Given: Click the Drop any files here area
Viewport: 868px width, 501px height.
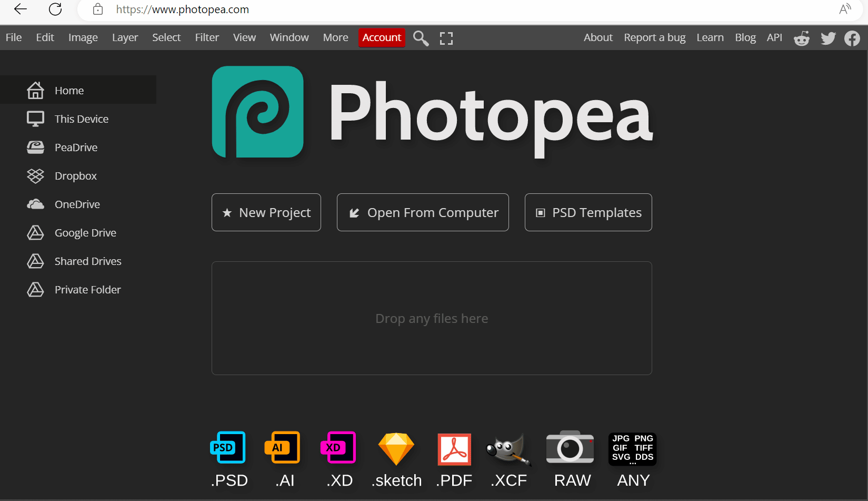Looking at the screenshot, I should [432, 318].
